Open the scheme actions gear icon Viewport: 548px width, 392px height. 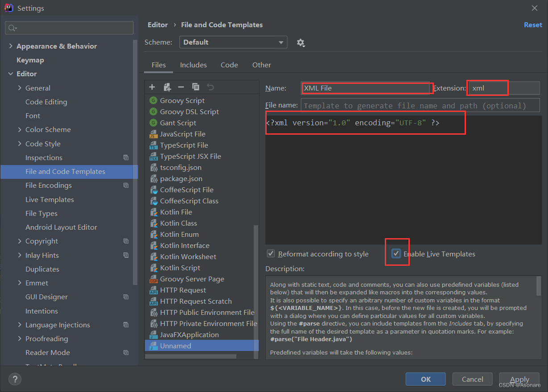click(301, 43)
